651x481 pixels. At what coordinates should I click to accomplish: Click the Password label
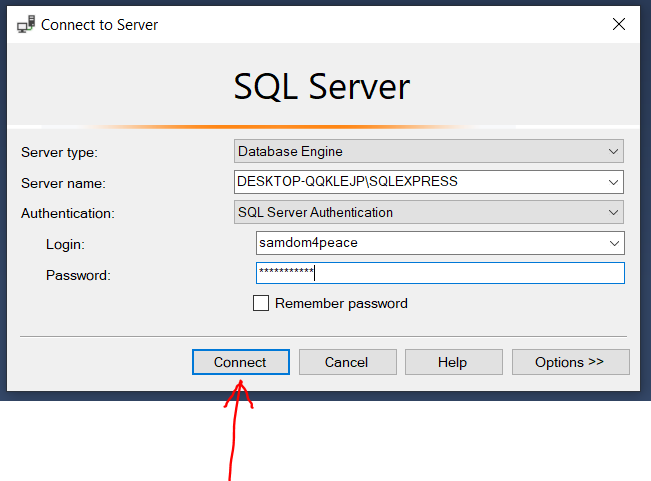point(78,275)
